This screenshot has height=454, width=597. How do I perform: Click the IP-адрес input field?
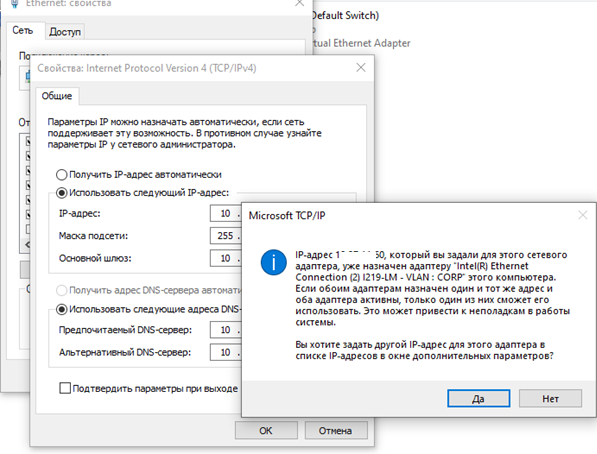226,213
